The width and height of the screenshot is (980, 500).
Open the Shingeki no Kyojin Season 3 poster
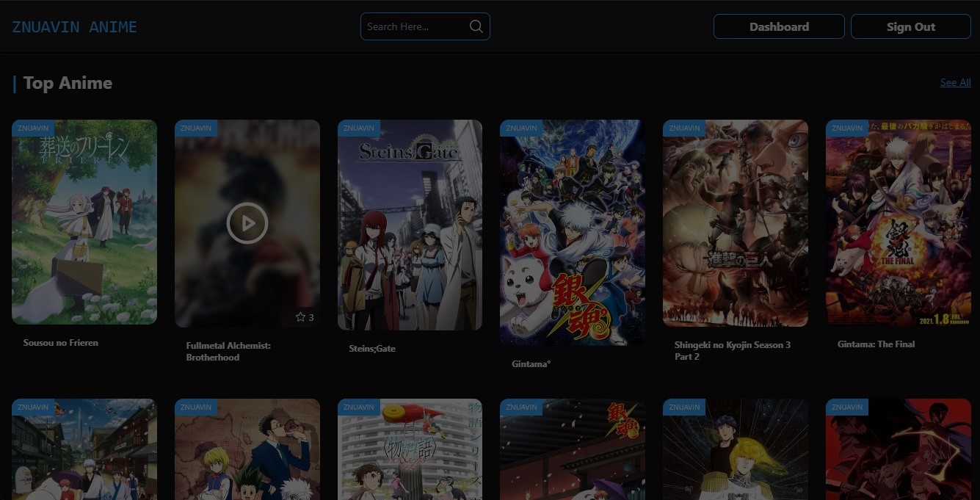click(x=736, y=224)
